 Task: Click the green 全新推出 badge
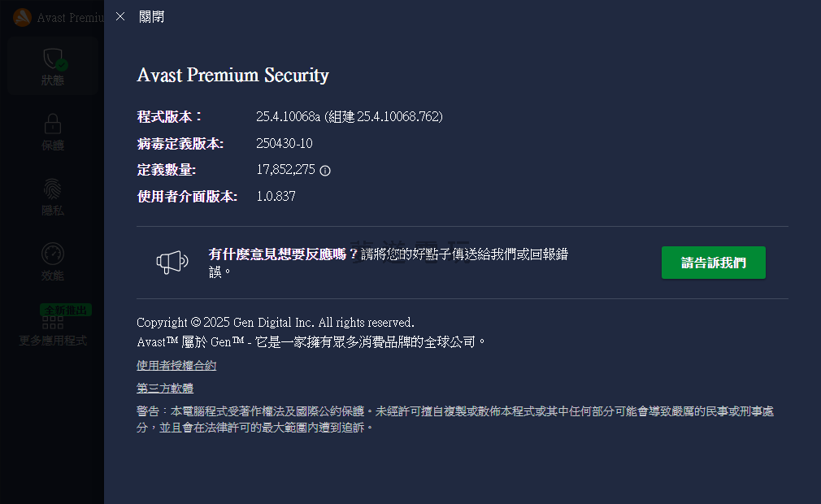tap(66, 310)
